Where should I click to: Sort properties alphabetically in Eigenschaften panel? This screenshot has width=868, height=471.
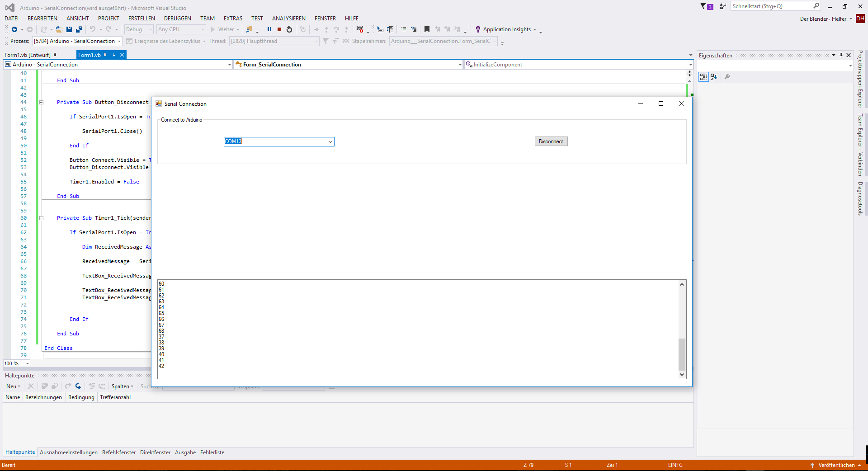click(x=713, y=77)
